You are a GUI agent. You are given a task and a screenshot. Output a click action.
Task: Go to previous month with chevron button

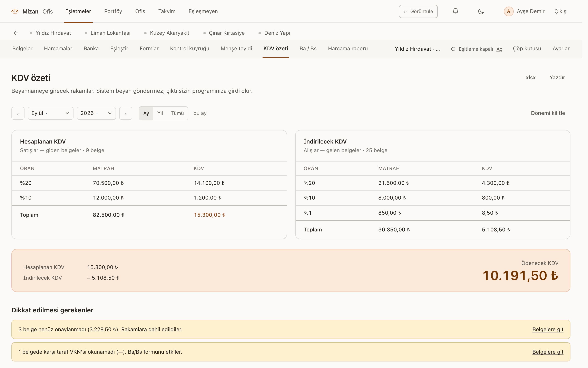click(18, 113)
